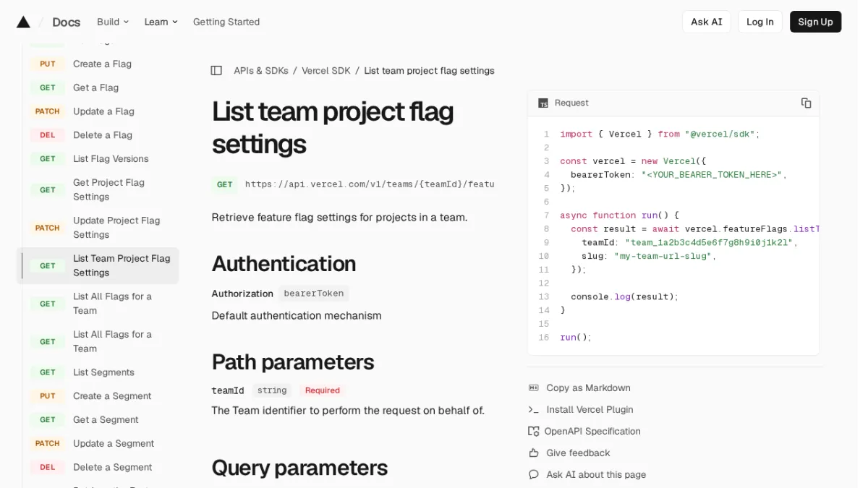Click the Request panel label
This screenshot has width=868, height=488.
tap(571, 103)
